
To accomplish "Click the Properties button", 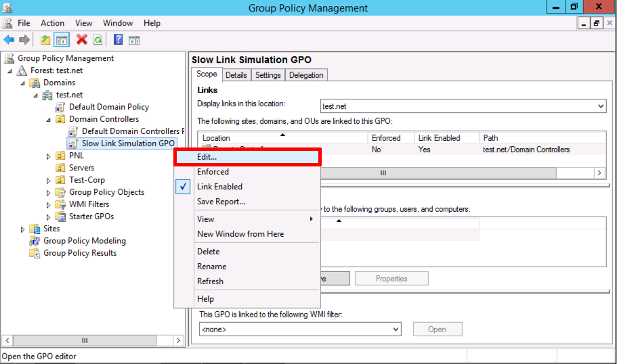I will [x=391, y=279].
